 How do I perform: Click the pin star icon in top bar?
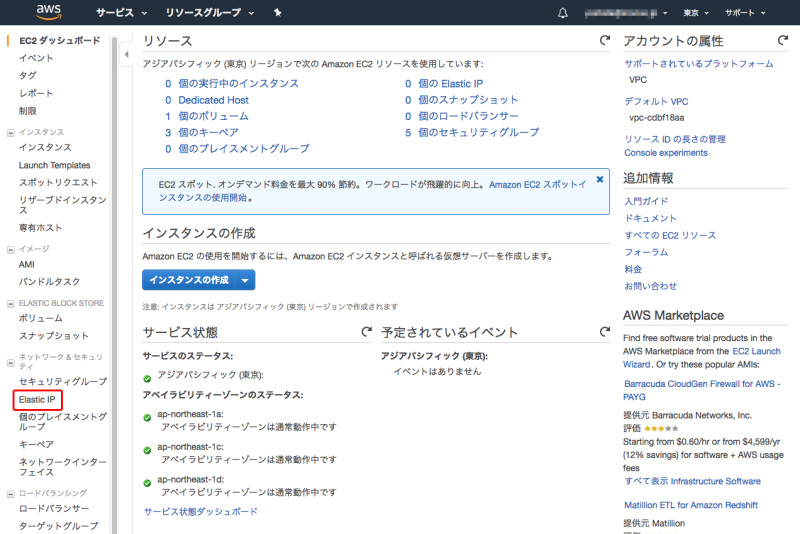pos(278,13)
